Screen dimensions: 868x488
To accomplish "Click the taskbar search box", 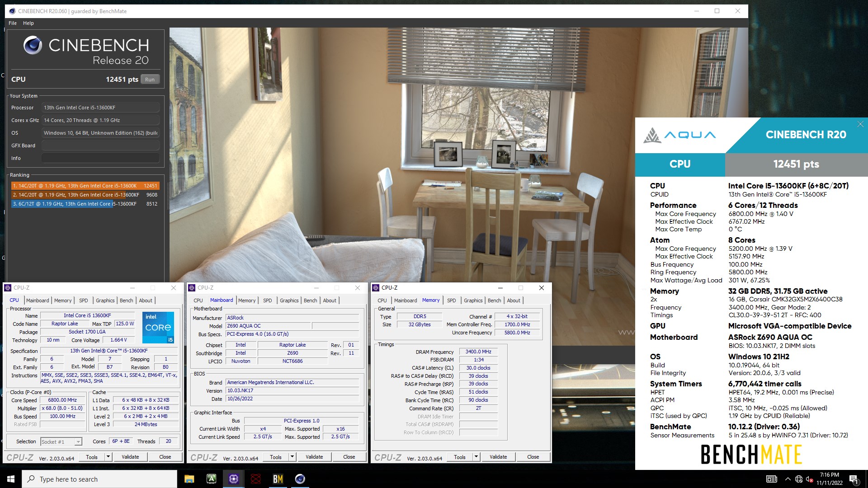I will point(99,479).
